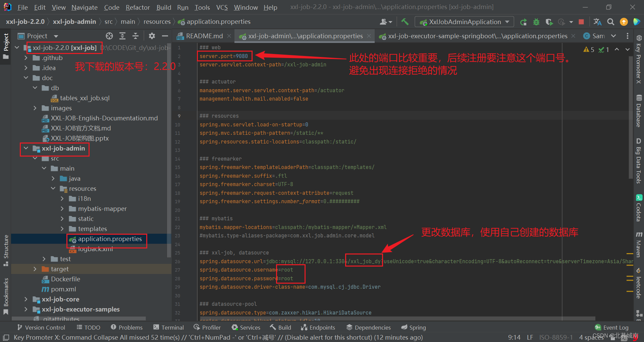
Task: Place cursor on server.port=9080 line
Action: point(224,56)
